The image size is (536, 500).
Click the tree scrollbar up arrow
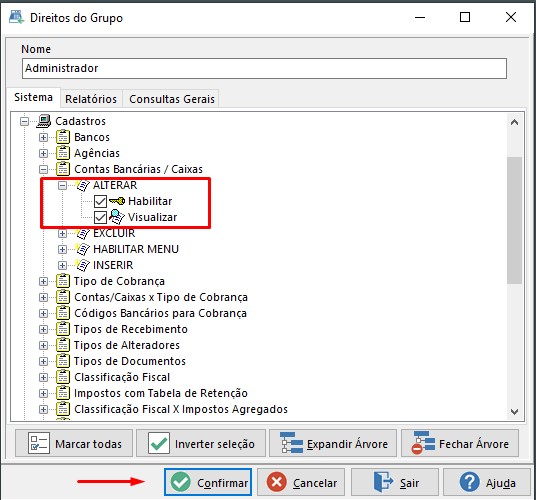(x=514, y=122)
